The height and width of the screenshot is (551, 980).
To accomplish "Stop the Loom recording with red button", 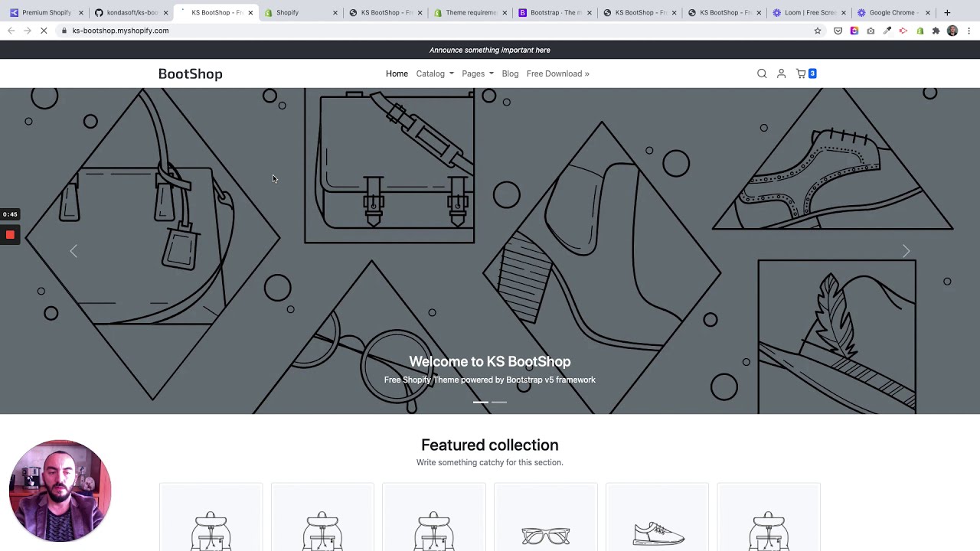I will coord(10,235).
